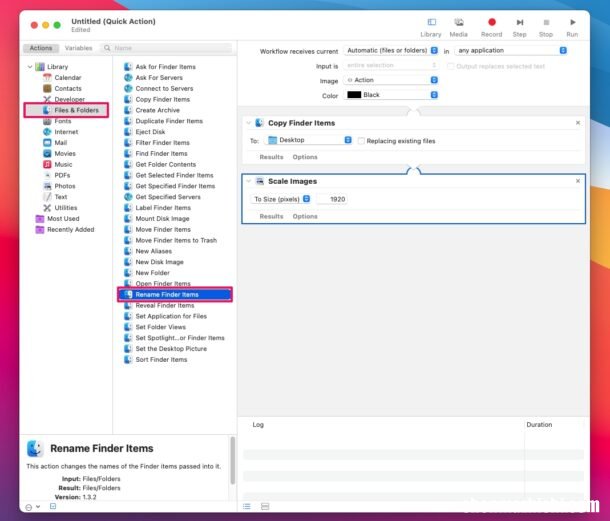Select Mail category in library
The image size is (610, 521).
[x=61, y=143]
